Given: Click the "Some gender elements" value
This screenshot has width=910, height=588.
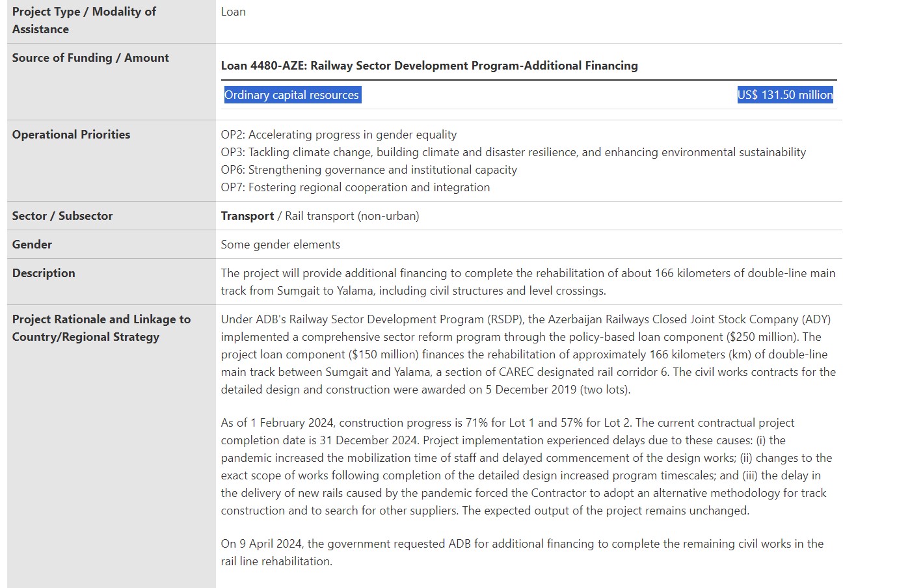Looking at the screenshot, I should coord(280,245).
